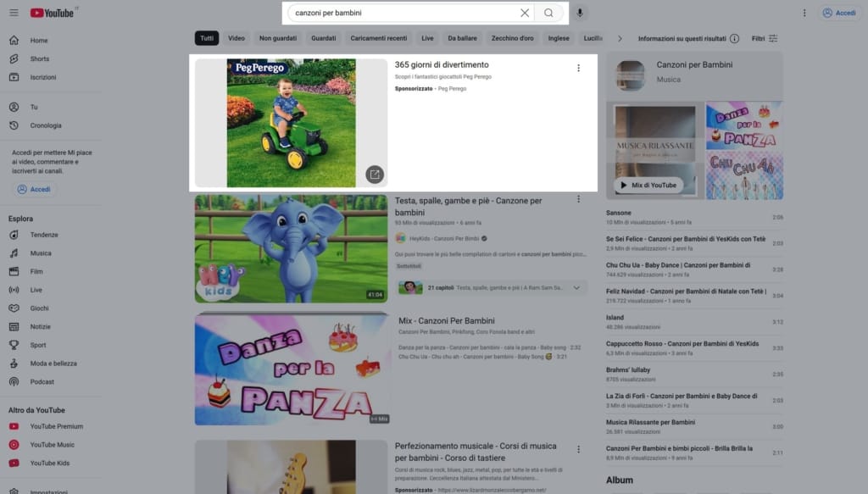Select the Live filter chip
This screenshot has height=494, width=868.
pos(427,38)
